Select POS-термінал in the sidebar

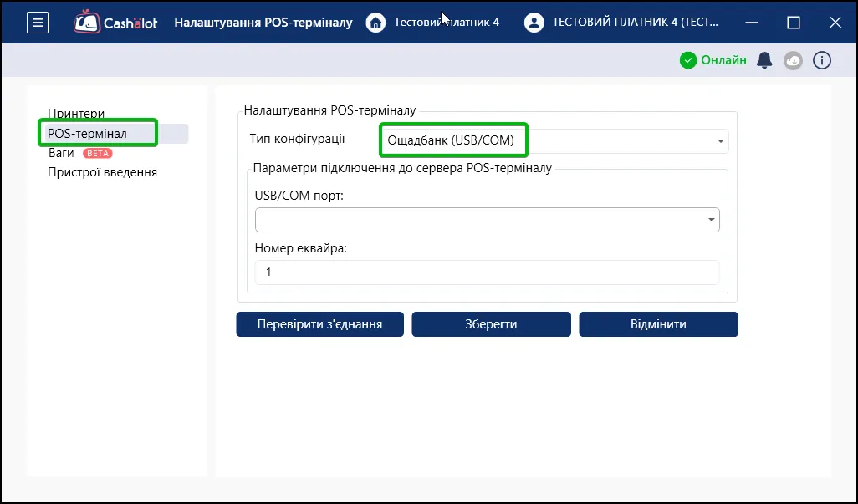[116, 134]
